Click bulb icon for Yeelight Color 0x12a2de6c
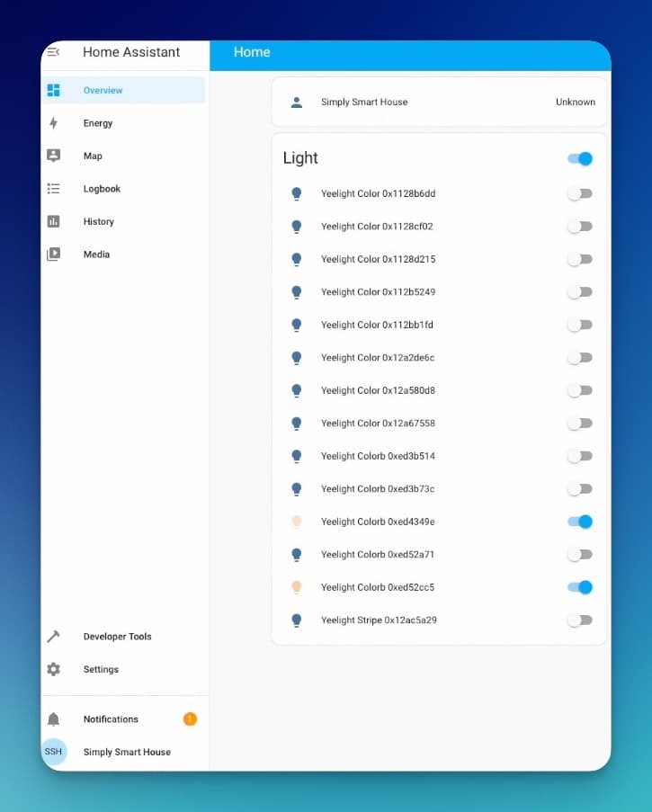The image size is (652, 812). (297, 358)
